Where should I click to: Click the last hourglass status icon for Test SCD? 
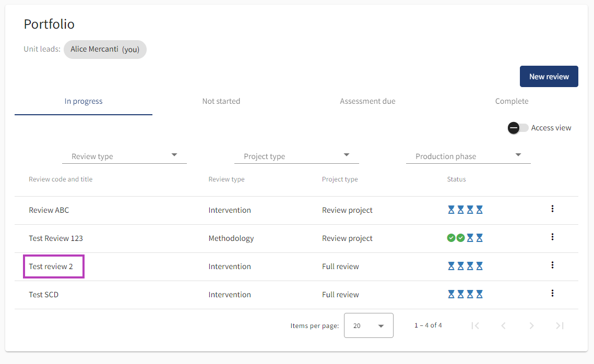479,295
